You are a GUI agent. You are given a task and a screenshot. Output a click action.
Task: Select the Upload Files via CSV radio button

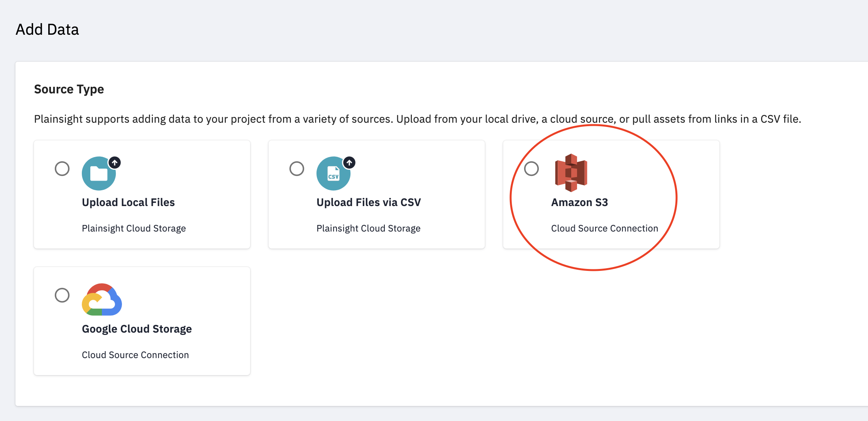(297, 169)
